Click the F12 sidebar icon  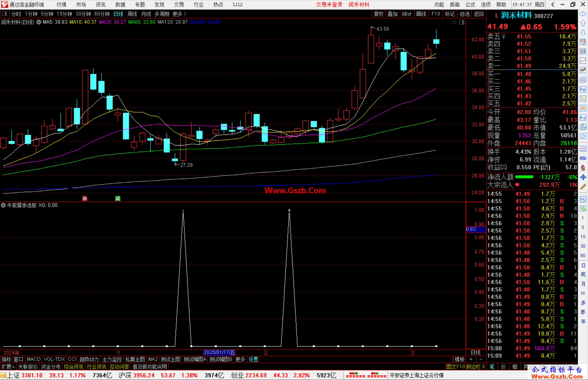click(583, 118)
